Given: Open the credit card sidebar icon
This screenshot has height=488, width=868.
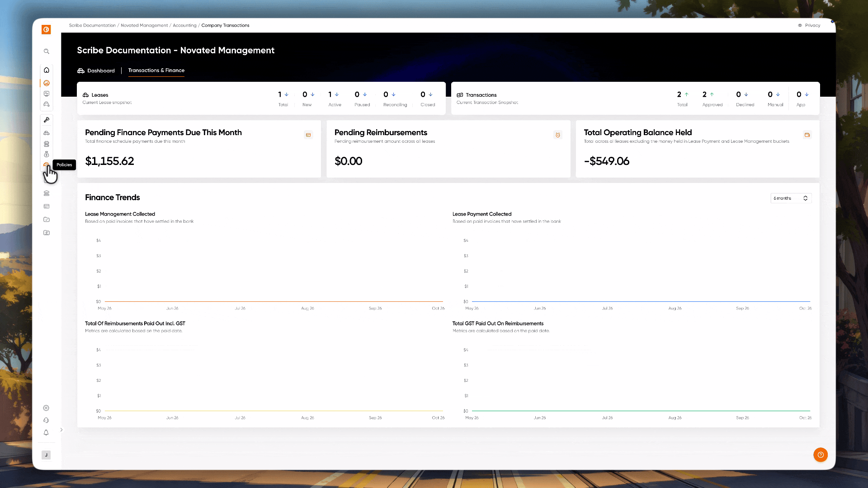Looking at the screenshot, I should pos(46,206).
